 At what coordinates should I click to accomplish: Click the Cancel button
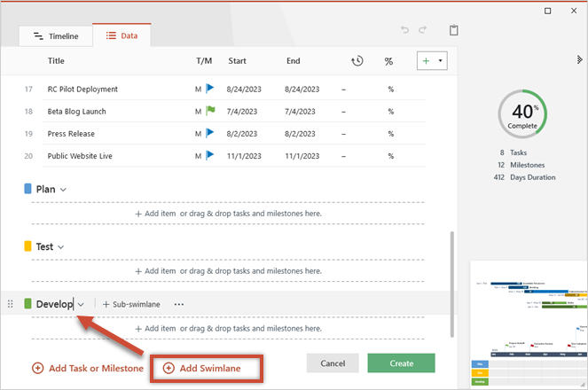coord(333,363)
